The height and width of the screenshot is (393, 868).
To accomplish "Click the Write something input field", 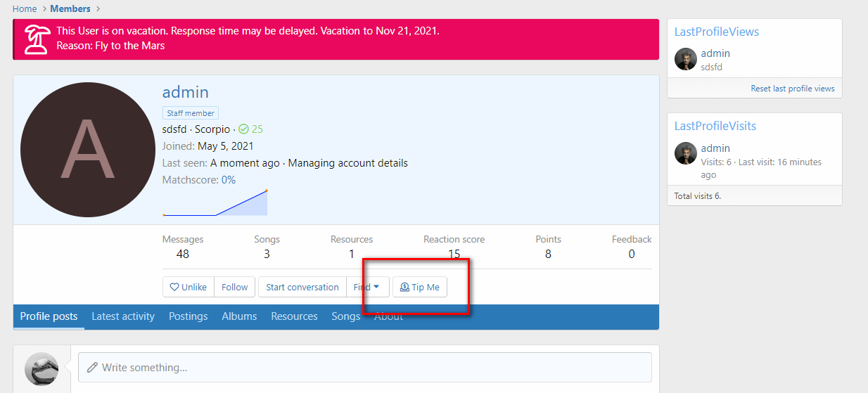I will [x=364, y=368].
